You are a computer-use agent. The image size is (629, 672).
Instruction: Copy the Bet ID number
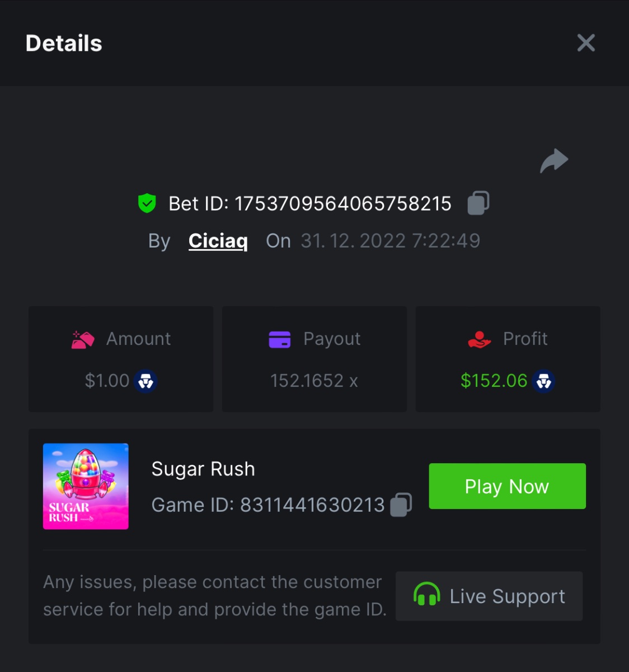(478, 203)
